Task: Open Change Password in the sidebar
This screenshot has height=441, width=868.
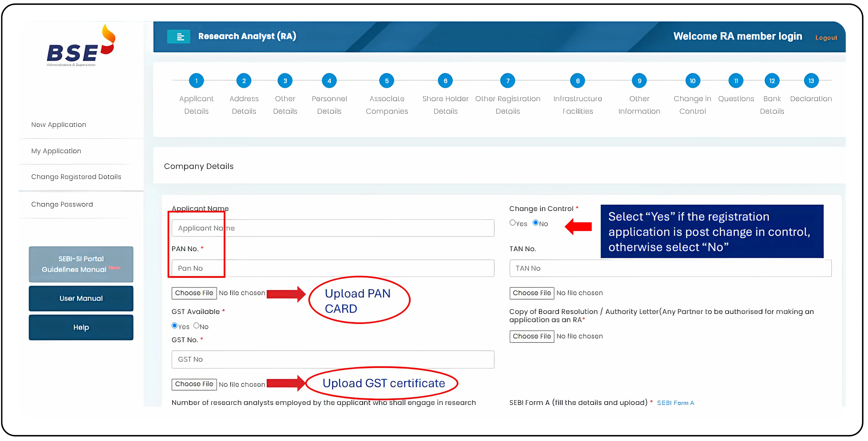Action: pyautogui.click(x=62, y=204)
